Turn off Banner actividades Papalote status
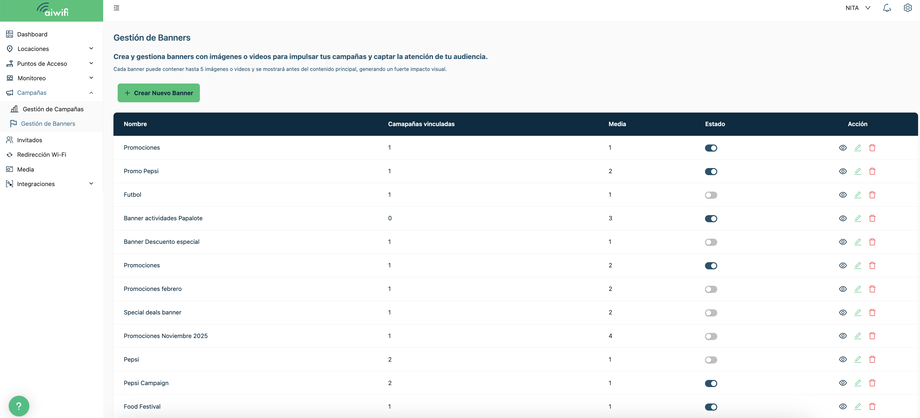920x418 pixels. [711, 218]
